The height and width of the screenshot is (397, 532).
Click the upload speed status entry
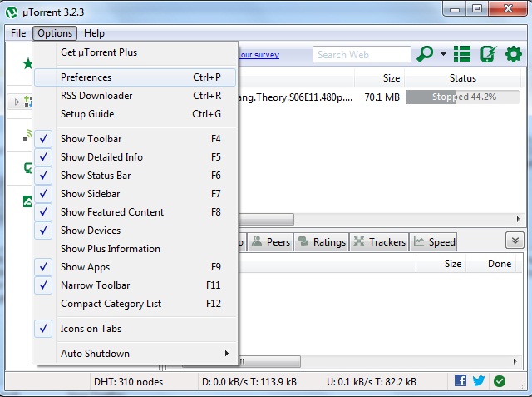(x=372, y=382)
